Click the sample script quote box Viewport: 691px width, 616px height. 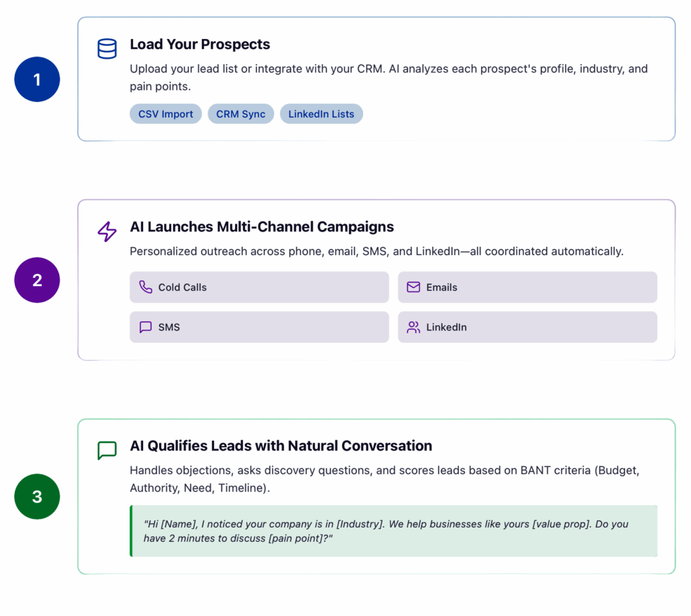coord(394,531)
